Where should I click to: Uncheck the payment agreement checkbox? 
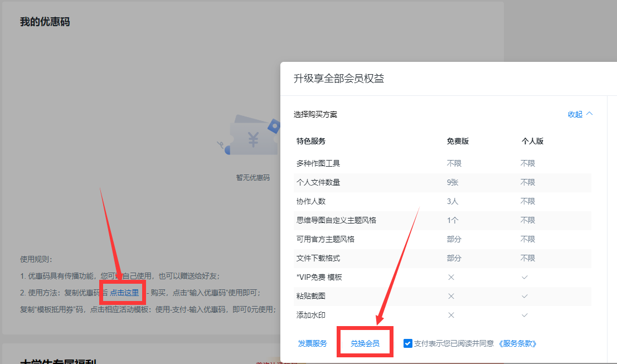tap(408, 343)
